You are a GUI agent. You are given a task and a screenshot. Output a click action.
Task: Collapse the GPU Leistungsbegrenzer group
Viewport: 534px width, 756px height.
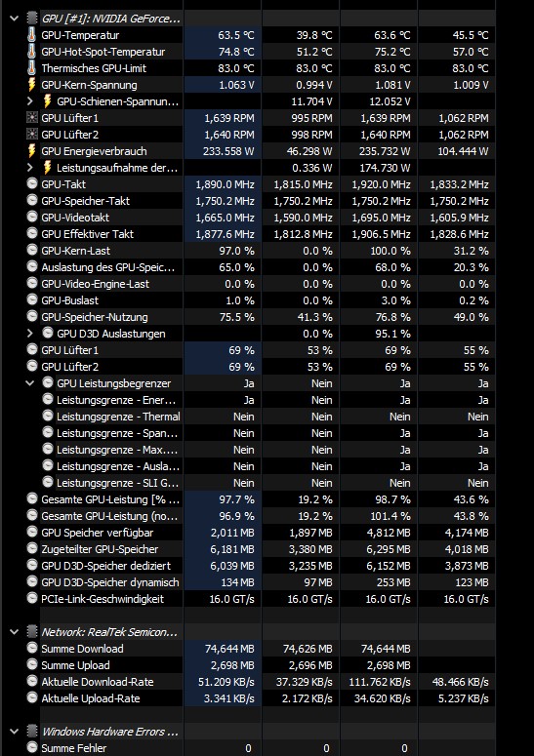tap(30, 383)
